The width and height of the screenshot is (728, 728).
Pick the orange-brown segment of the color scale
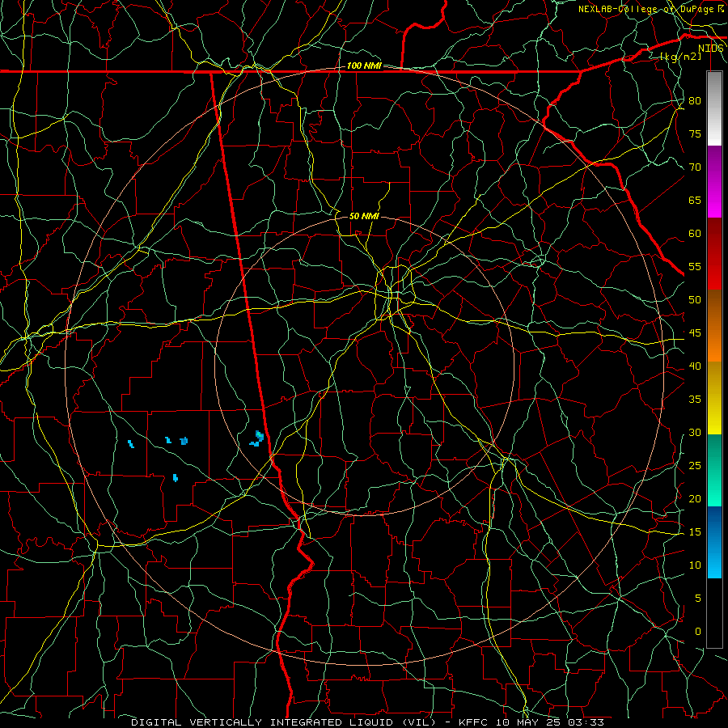tap(714, 325)
